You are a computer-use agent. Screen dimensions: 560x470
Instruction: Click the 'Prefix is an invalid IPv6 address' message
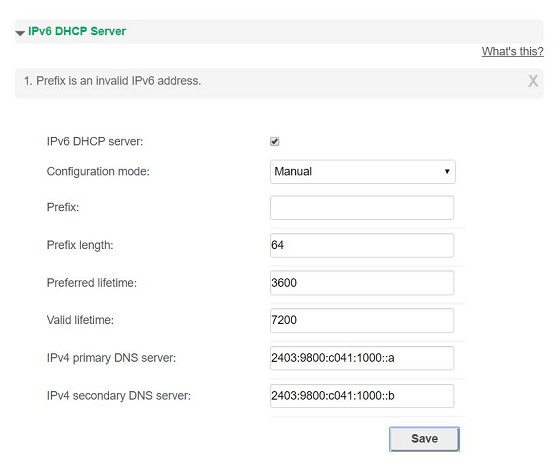(112, 81)
